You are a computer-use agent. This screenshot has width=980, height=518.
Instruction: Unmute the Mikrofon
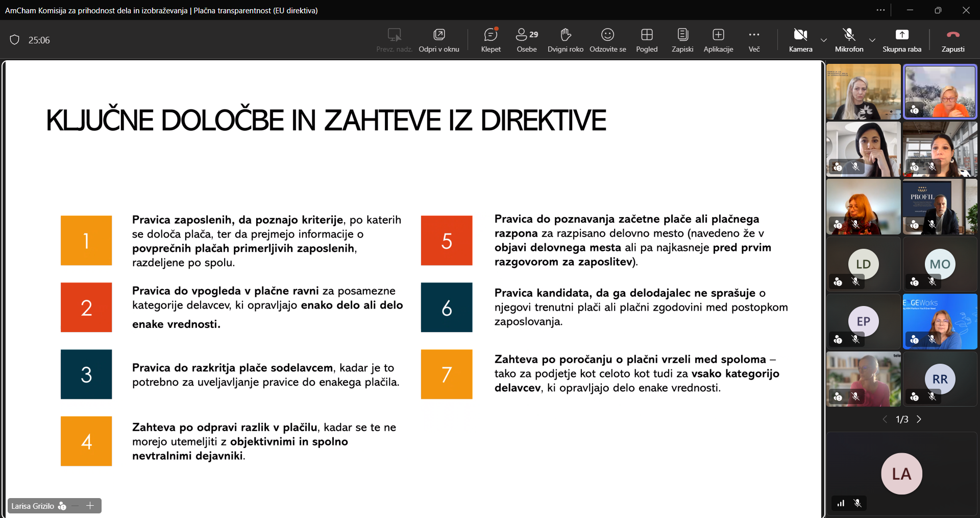(x=849, y=40)
